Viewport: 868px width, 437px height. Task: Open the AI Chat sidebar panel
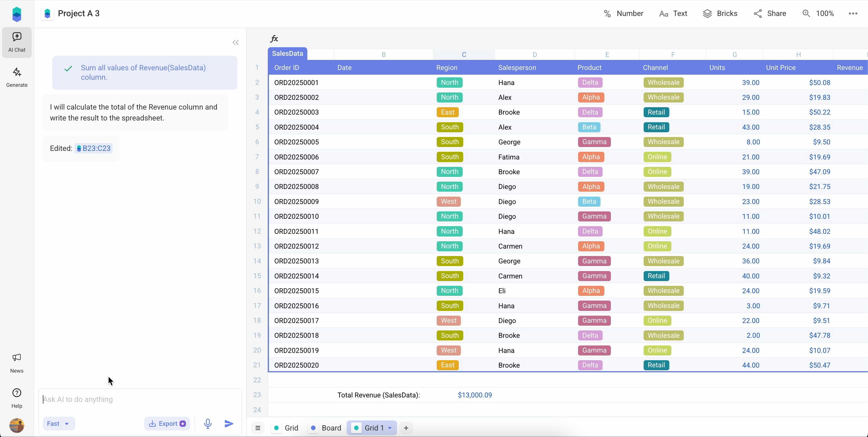17,42
